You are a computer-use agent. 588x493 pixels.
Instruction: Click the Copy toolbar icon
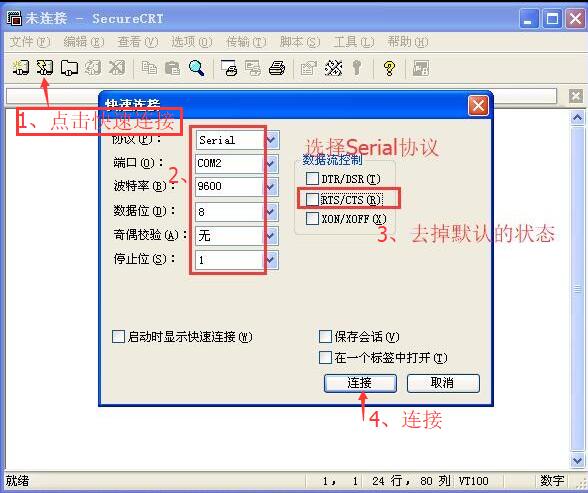pyautogui.click(x=149, y=68)
